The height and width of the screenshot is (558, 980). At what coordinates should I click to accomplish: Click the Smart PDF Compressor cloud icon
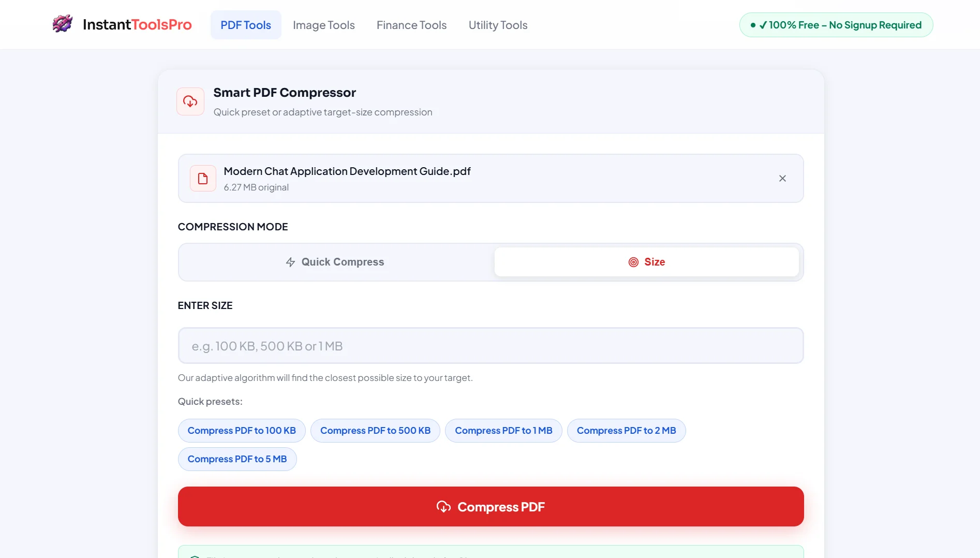(190, 101)
